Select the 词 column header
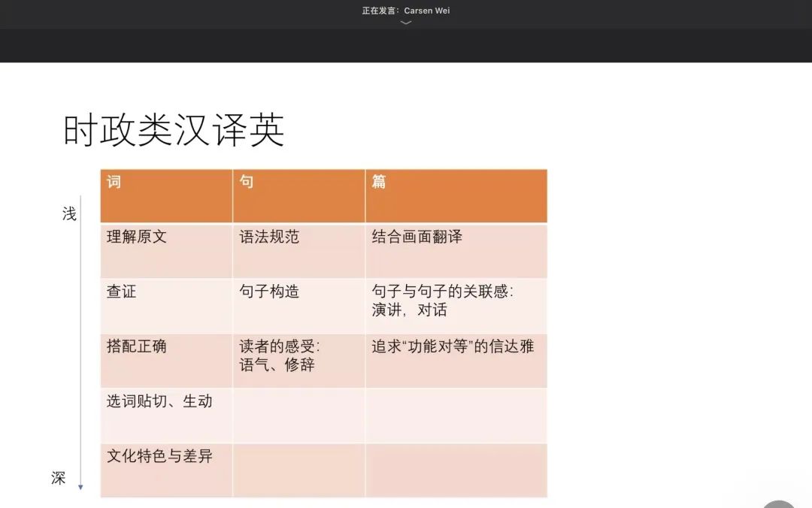The height and width of the screenshot is (508, 812). [x=166, y=195]
